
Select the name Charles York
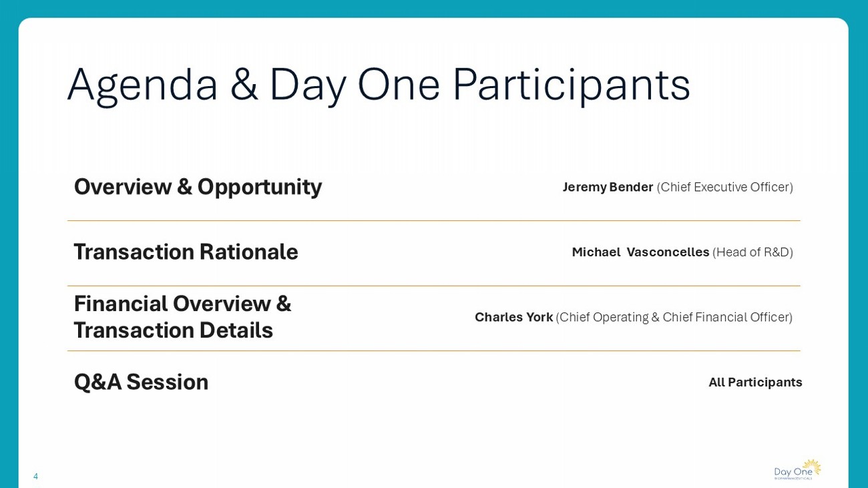(x=513, y=317)
